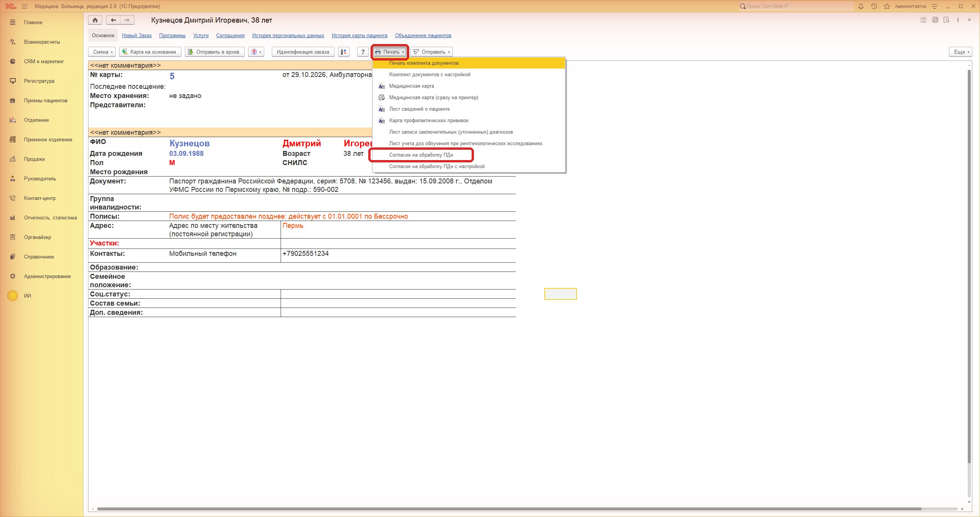Viewport: 980px width, 517px height.
Task: Expand the red-circle icon dropdown
Action: click(256, 52)
